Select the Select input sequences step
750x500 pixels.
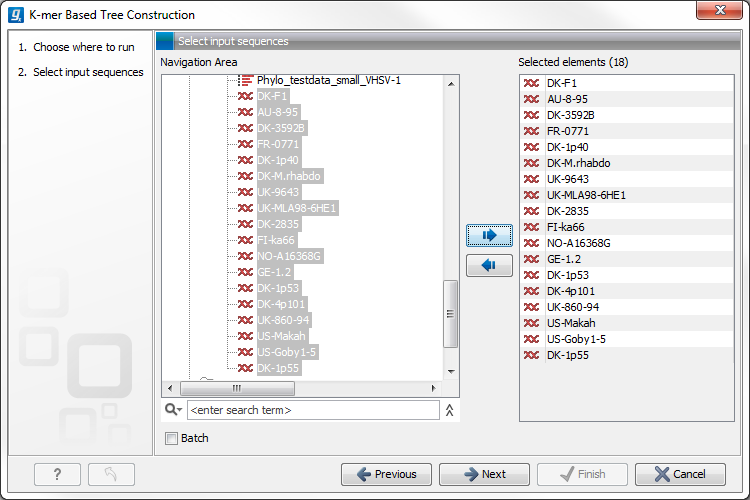coord(88,72)
